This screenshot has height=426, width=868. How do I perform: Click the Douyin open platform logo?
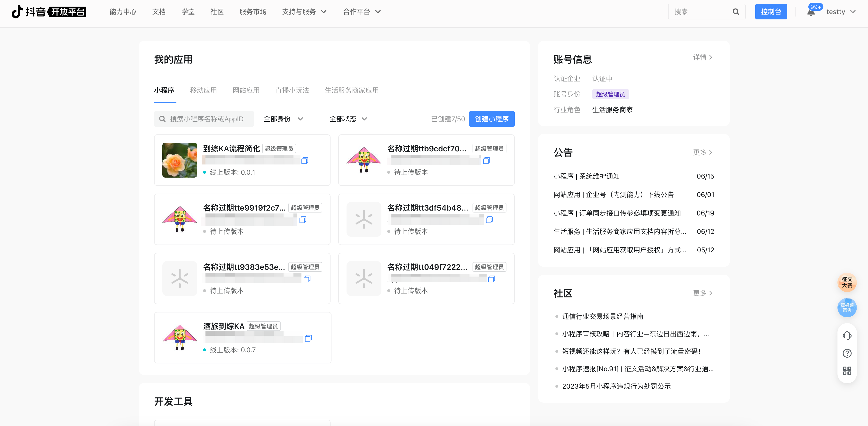[49, 12]
